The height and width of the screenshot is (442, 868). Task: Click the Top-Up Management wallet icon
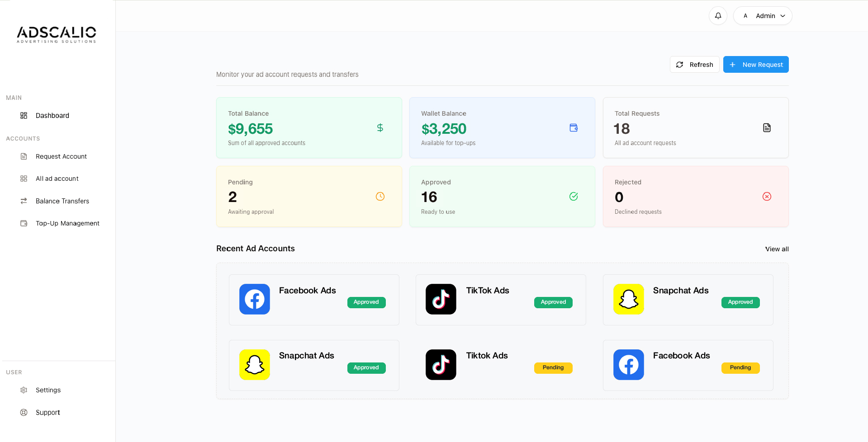24,223
